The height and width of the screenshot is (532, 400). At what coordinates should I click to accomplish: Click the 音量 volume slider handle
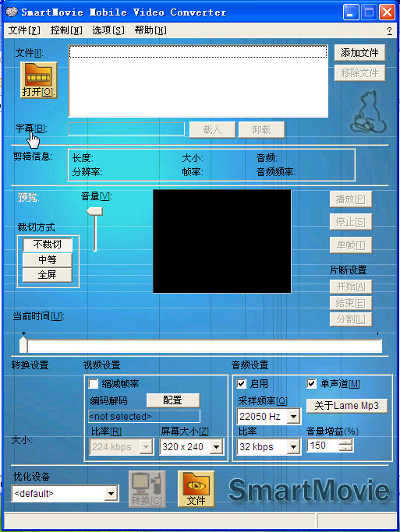94,212
